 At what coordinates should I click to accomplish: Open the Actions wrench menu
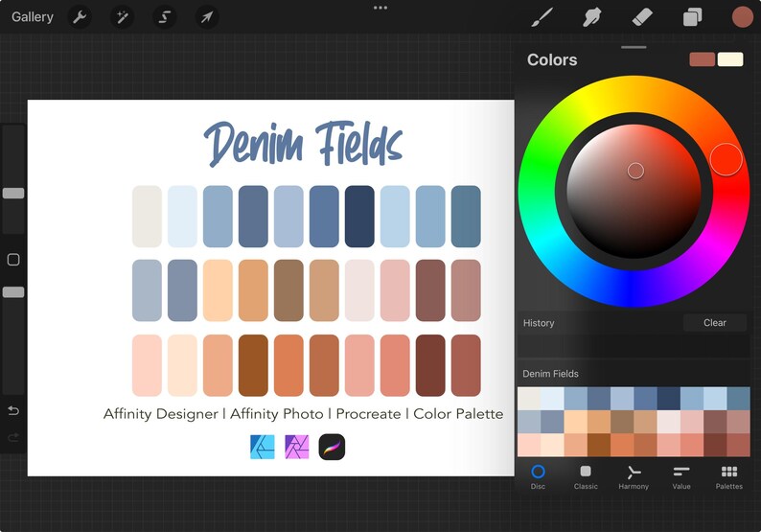click(x=80, y=17)
